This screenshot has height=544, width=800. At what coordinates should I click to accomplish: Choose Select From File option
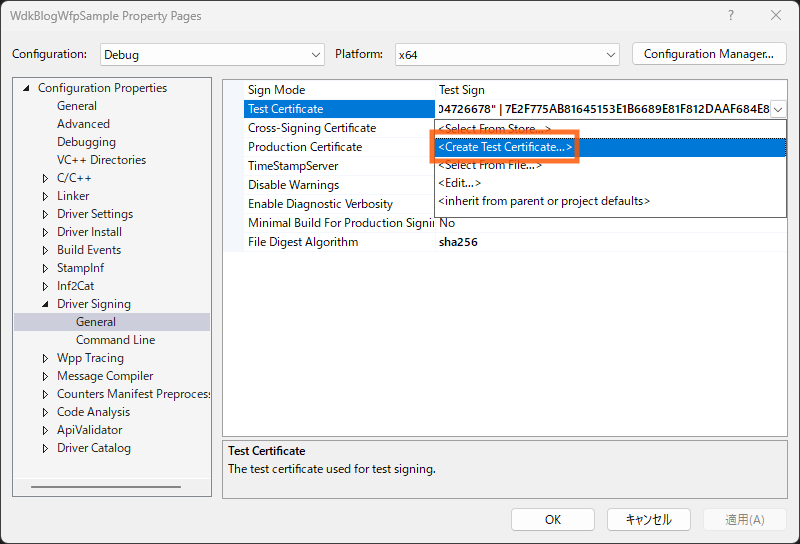tap(490, 165)
